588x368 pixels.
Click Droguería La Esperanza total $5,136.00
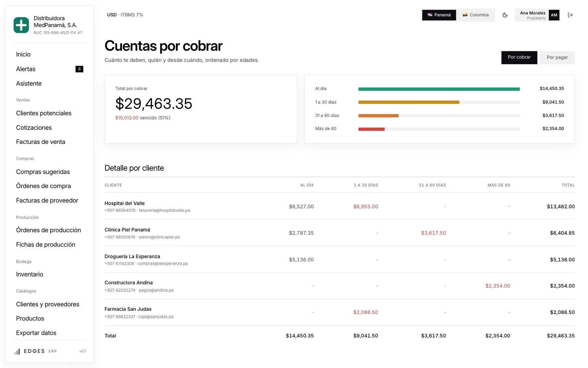(x=562, y=260)
